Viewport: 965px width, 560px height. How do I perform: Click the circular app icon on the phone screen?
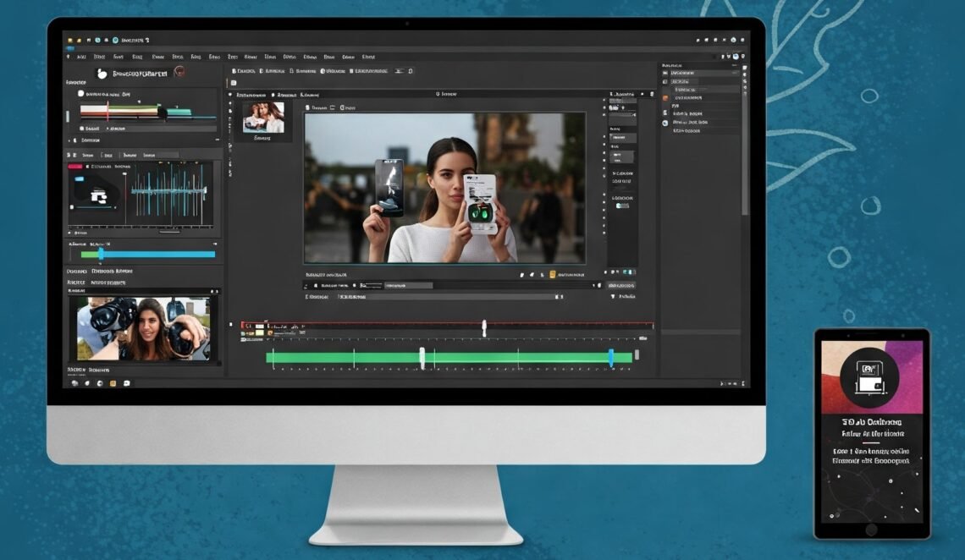click(x=869, y=376)
